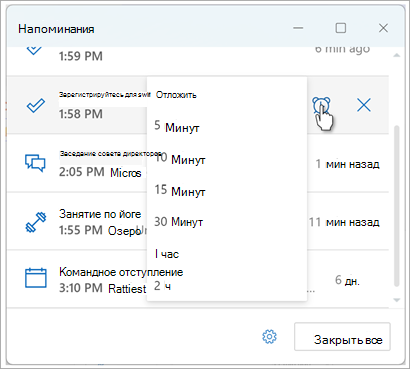Click the vertical scrollbar thumb
410x369 pixels.
396,206
